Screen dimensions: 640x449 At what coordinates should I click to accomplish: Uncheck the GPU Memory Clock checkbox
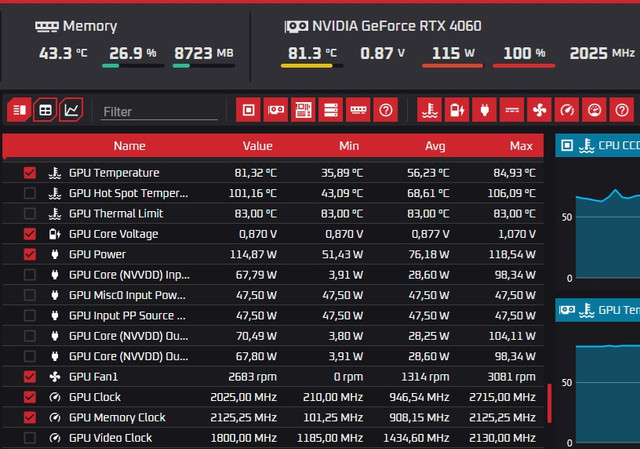(x=29, y=418)
